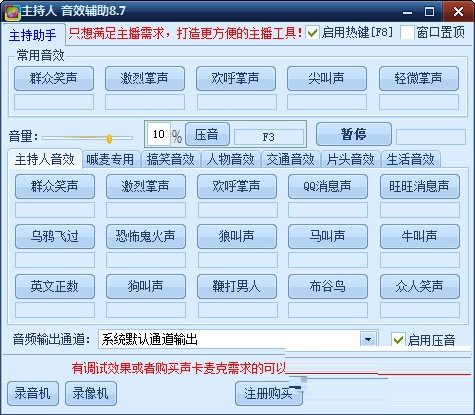Minimize the 主持人音效辅助 window
This screenshot has height=415, width=475.
(x=407, y=12)
